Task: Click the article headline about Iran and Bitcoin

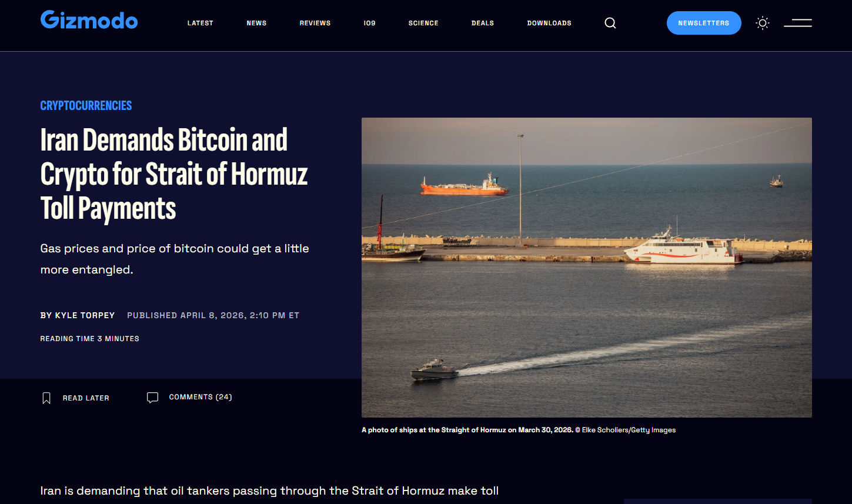Action: tap(173, 174)
